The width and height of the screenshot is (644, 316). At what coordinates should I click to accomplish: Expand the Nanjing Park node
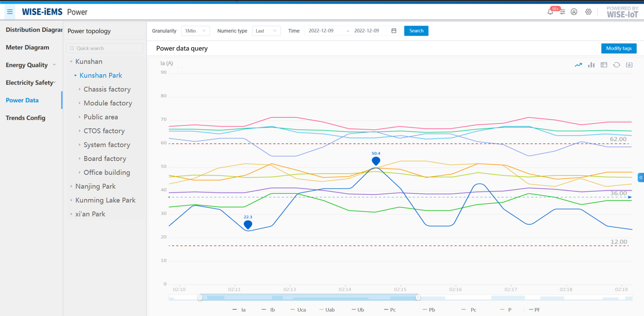(x=71, y=186)
